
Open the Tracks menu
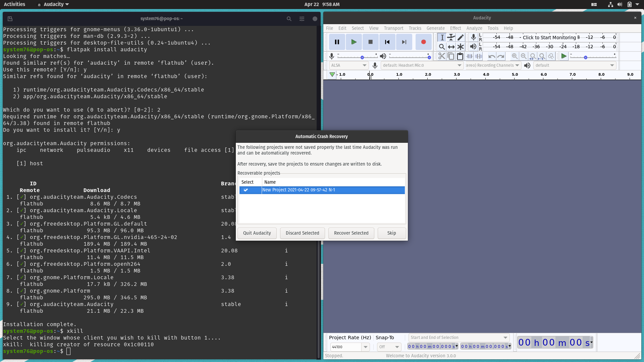pos(415,28)
